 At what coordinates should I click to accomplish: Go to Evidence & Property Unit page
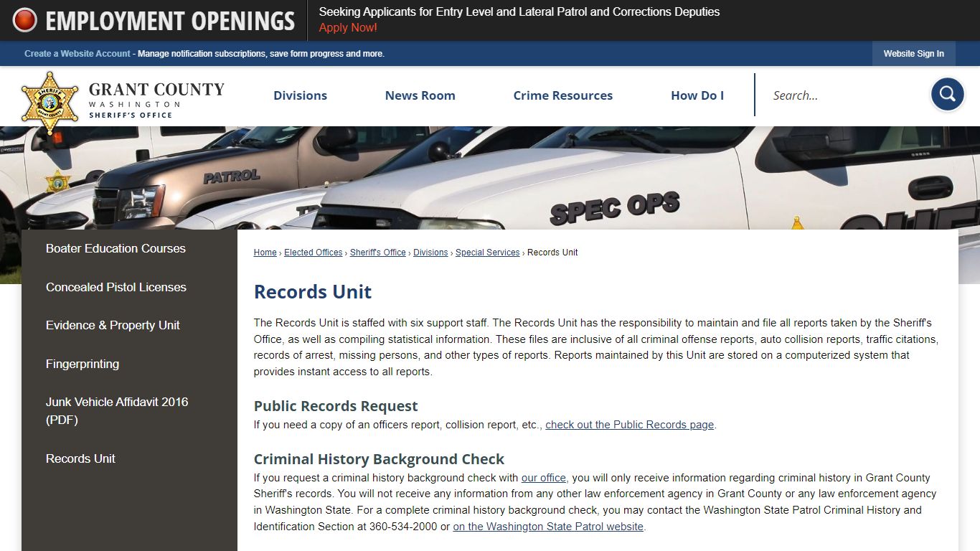pyautogui.click(x=113, y=325)
